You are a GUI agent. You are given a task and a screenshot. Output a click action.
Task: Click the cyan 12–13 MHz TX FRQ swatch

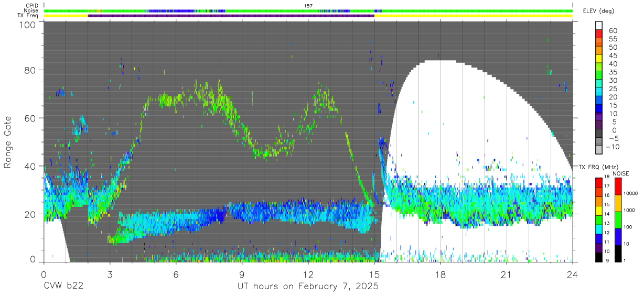click(x=599, y=229)
